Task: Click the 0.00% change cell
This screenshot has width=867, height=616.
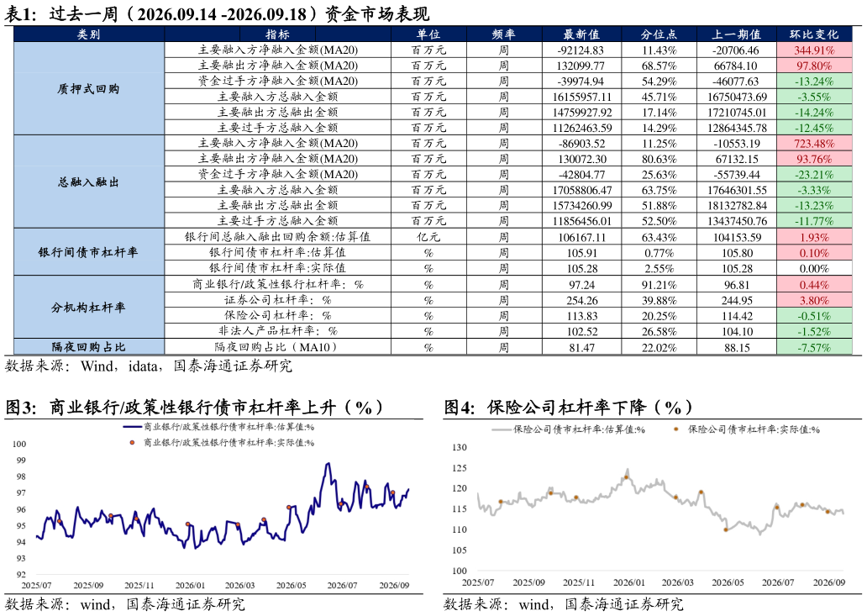Action: (x=814, y=269)
